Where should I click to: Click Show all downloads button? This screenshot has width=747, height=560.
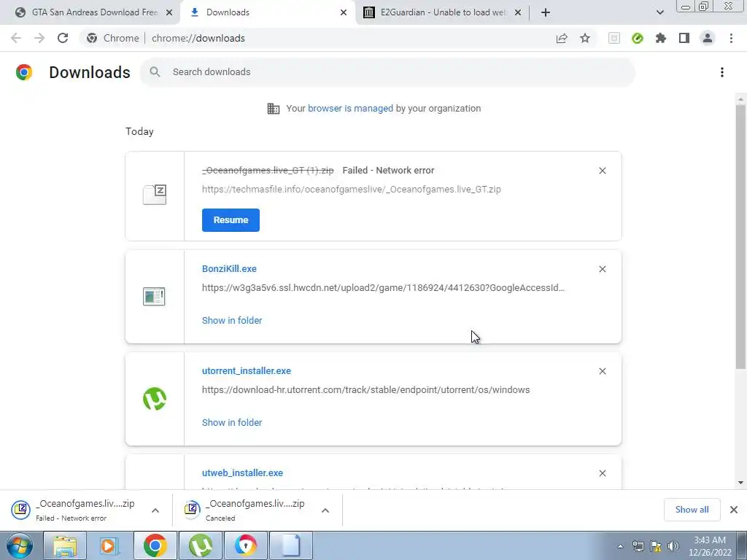(692, 510)
